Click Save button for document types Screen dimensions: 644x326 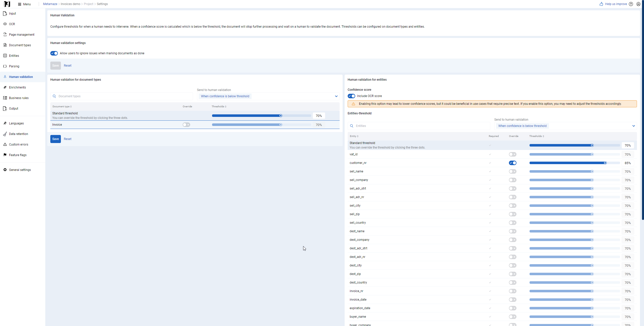click(56, 139)
